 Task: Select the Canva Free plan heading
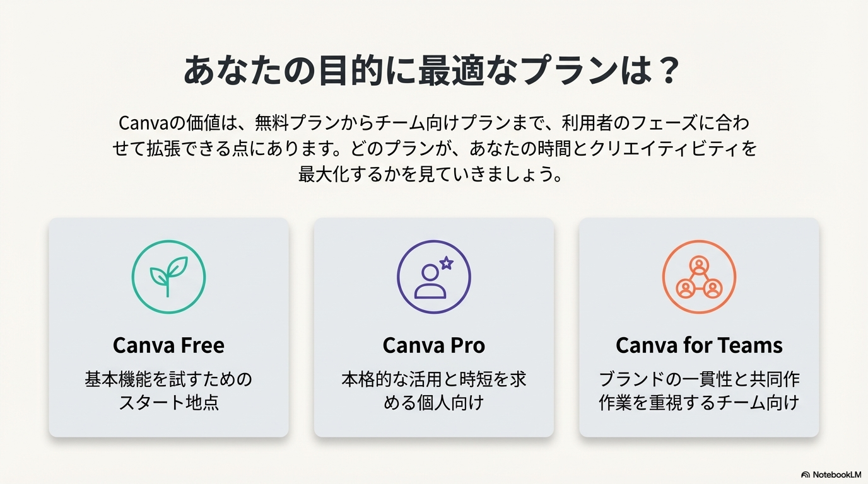pos(168,345)
